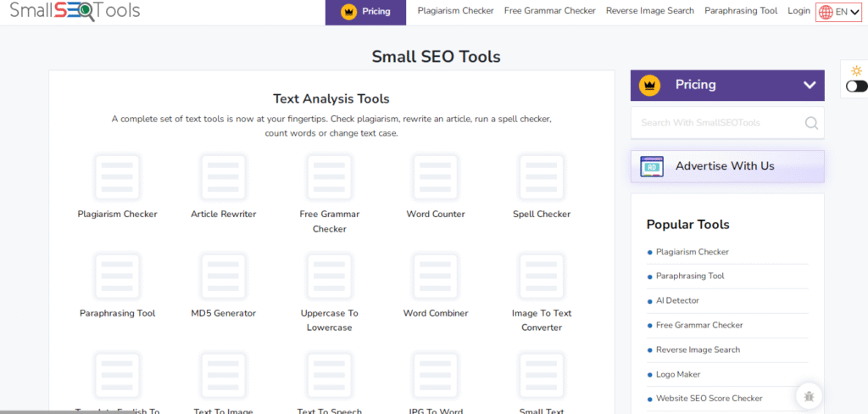
Task: Click the crown icon in top Pricing button
Action: 348,12
